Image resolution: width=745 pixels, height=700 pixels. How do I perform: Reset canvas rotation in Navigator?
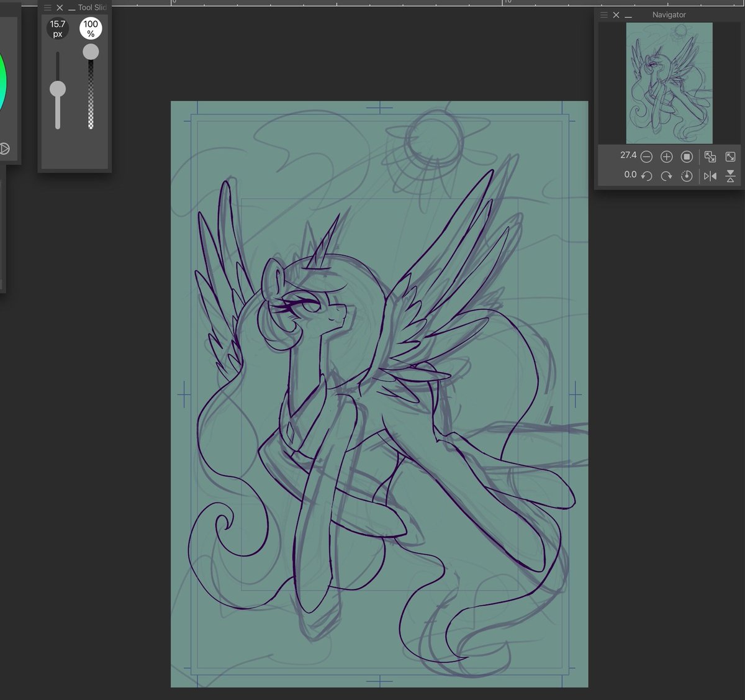point(687,176)
